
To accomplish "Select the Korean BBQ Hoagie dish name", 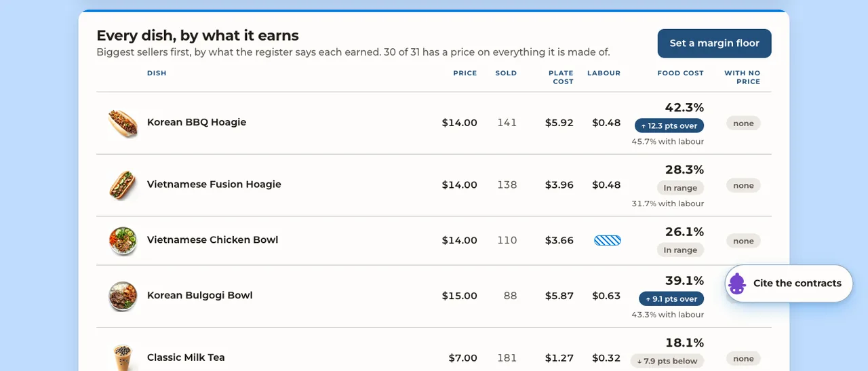I will point(197,122).
